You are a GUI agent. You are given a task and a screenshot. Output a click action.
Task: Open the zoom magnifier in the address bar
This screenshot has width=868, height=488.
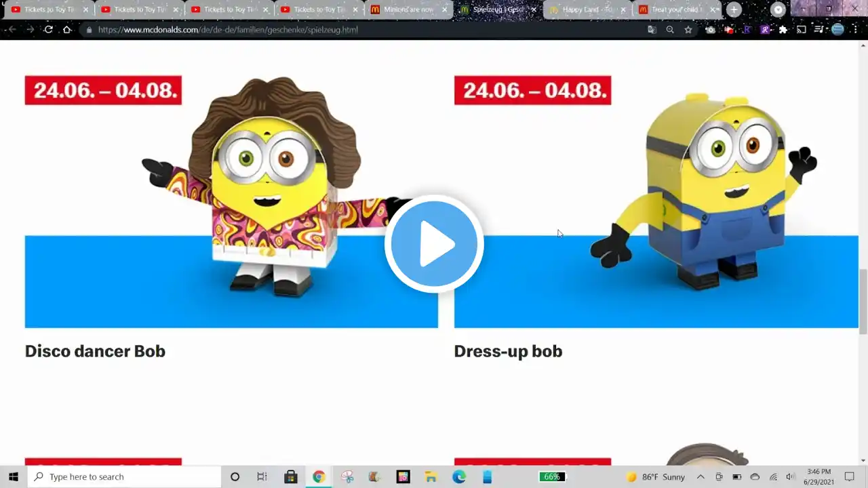670,30
